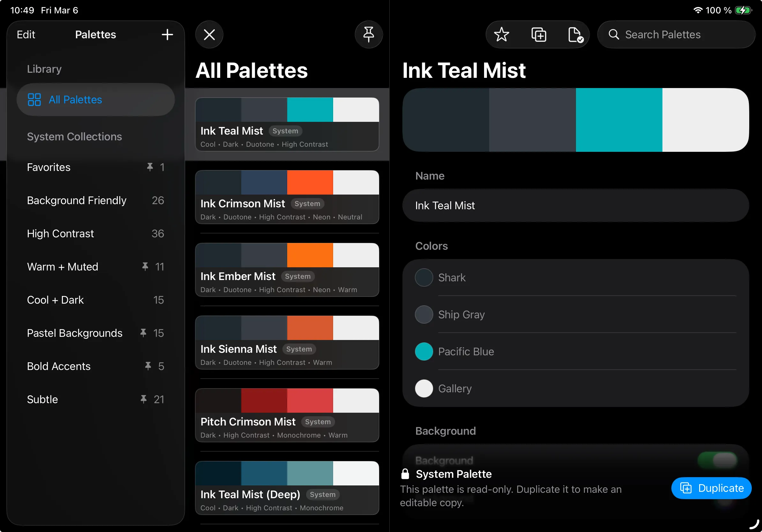This screenshot has height=532, width=762.
Task: Select the All Palettes grid icon
Action: [x=34, y=99]
